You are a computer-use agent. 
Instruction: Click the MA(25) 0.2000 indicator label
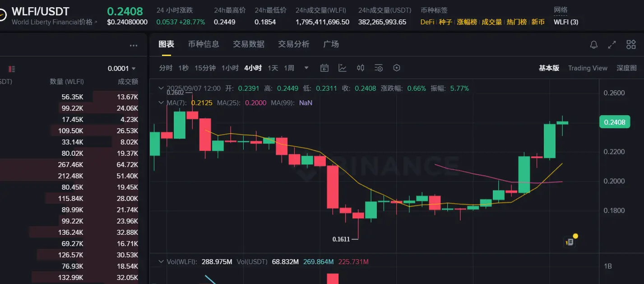coord(241,103)
